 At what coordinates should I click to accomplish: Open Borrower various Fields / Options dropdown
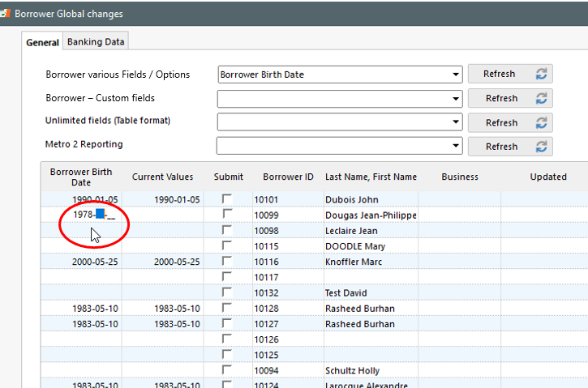(x=456, y=75)
